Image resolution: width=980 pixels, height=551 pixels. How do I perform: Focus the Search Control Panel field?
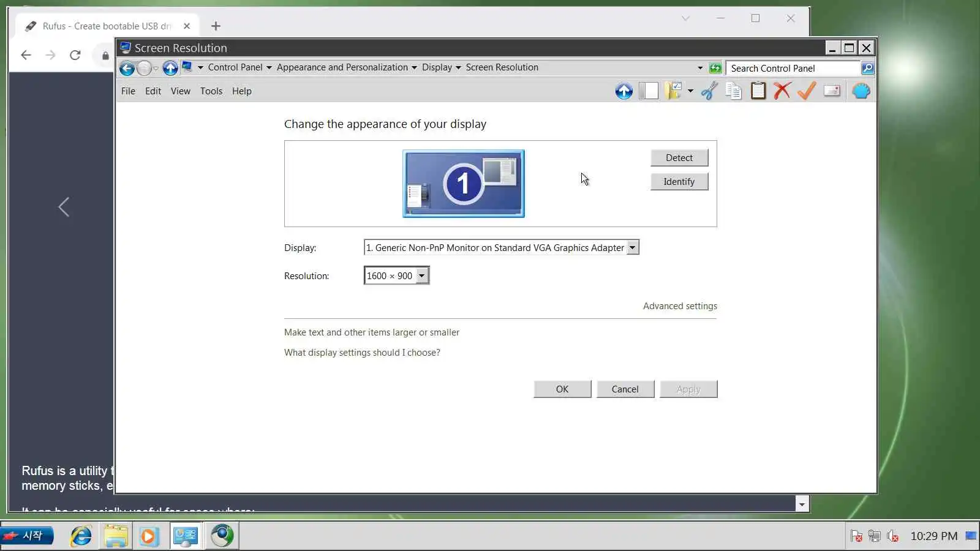[x=793, y=68]
